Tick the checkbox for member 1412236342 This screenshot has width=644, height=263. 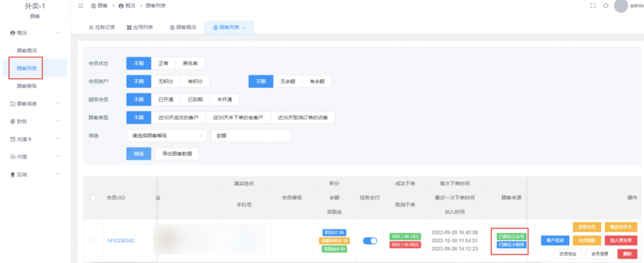coord(92,240)
